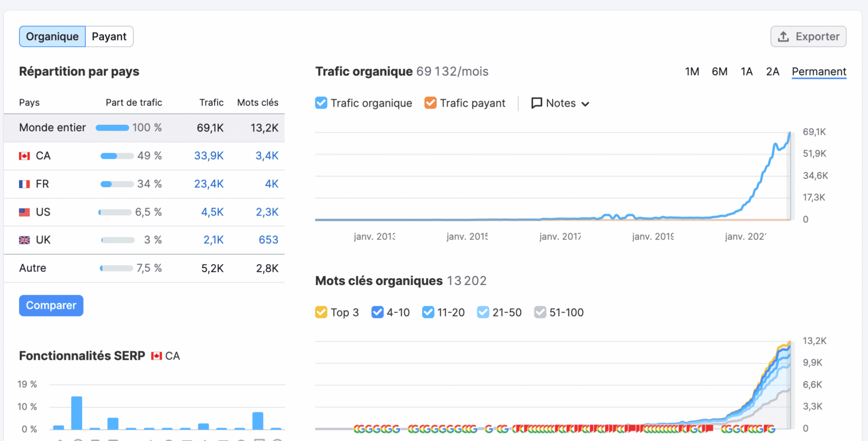
Task: Enable the 51-100 keyword position checkbox
Action: [x=540, y=312]
